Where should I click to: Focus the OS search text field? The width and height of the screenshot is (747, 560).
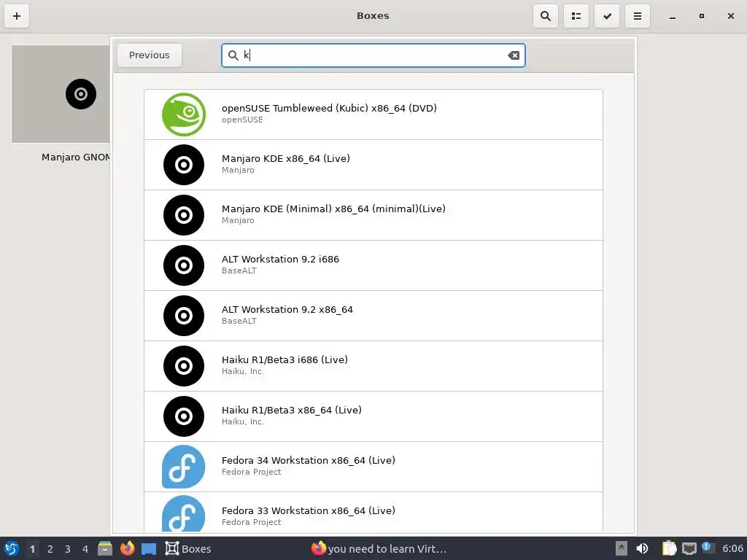coord(373,55)
